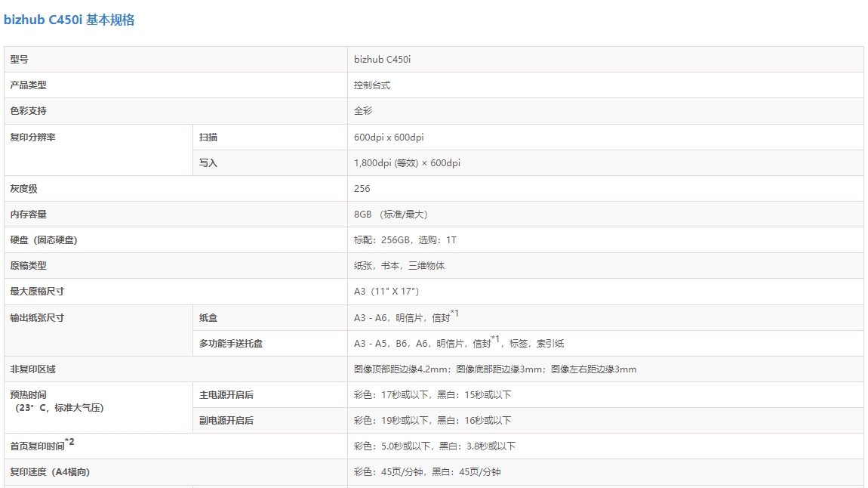Click the A3 (11" X 17") value

click(386, 292)
